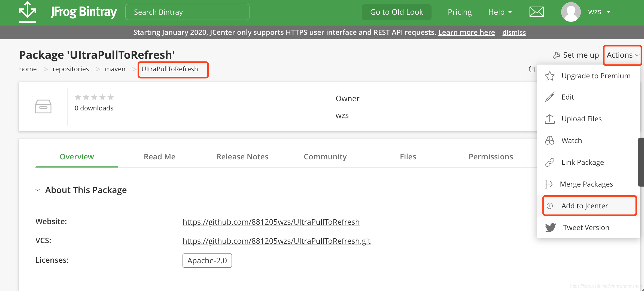Choose Upload Files from Actions menu

point(588,119)
